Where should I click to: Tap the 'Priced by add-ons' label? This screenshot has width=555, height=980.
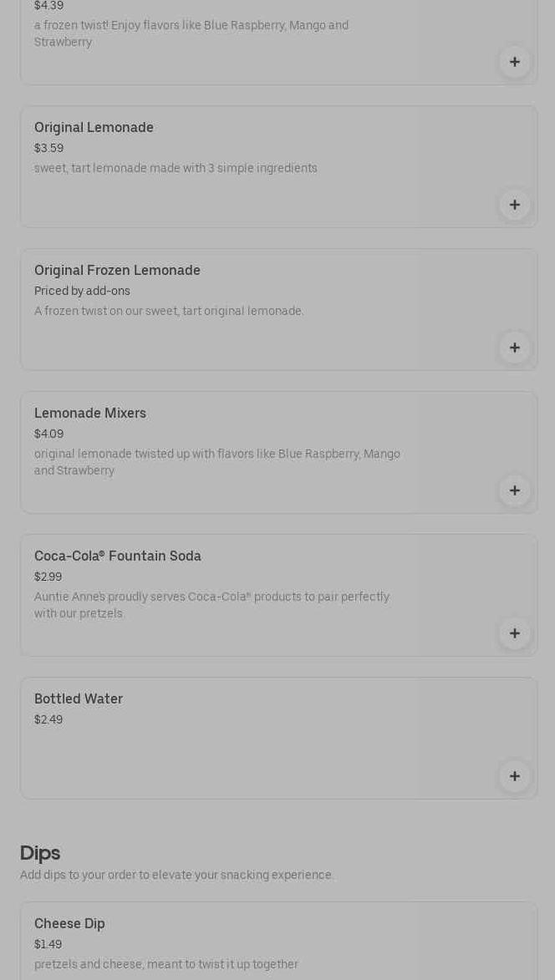[x=82, y=292]
